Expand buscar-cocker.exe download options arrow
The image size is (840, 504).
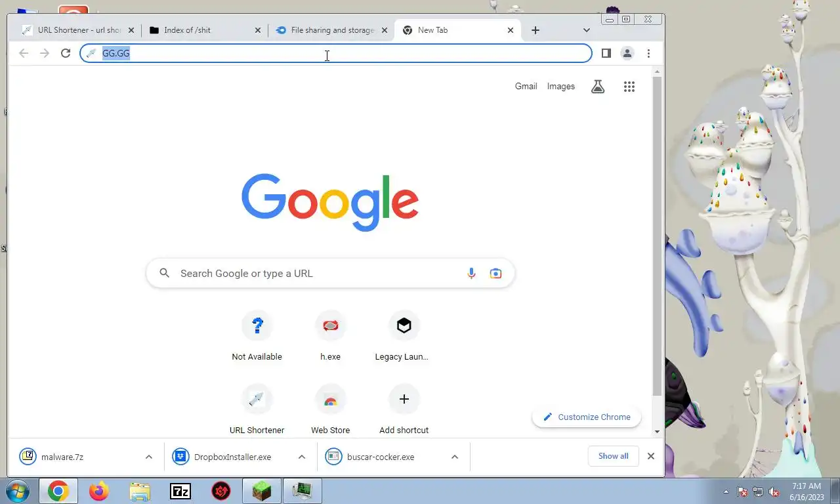click(x=454, y=457)
